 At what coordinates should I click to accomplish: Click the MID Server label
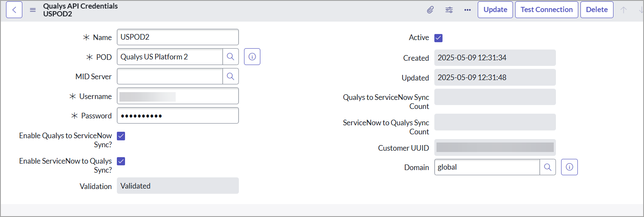[x=93, y=77]
